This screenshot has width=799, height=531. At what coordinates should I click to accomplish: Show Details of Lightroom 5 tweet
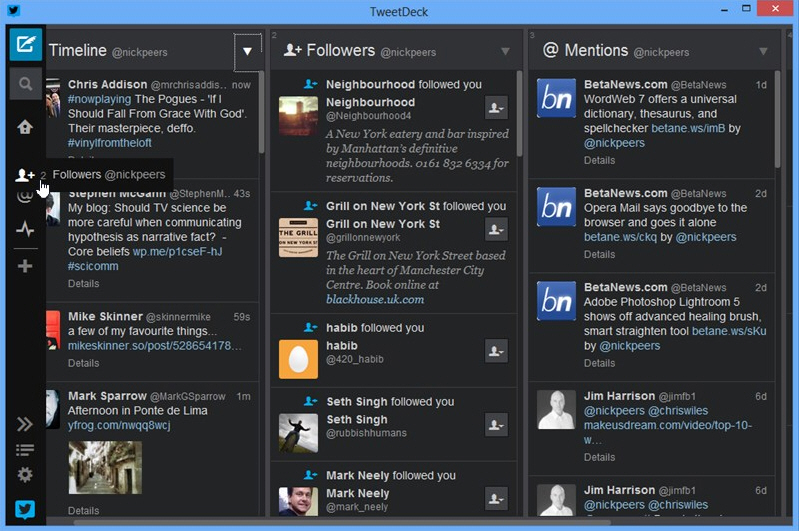(599, 363)
